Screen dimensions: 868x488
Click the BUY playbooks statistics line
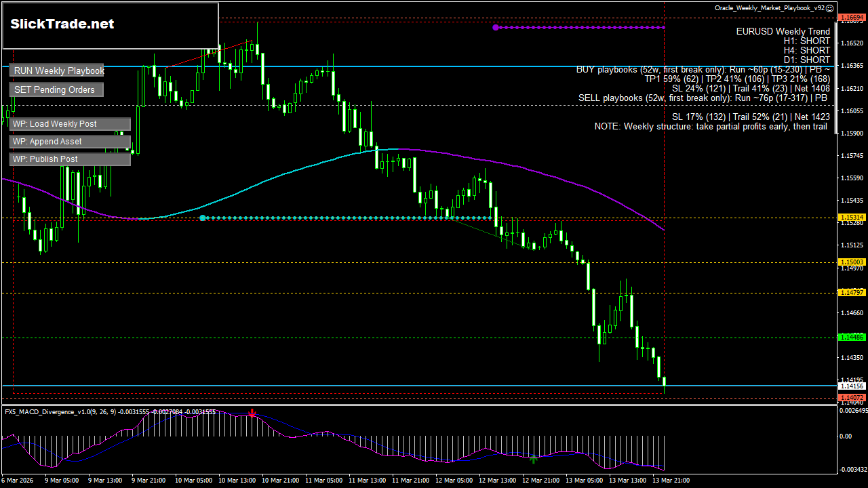pos(703,69)
